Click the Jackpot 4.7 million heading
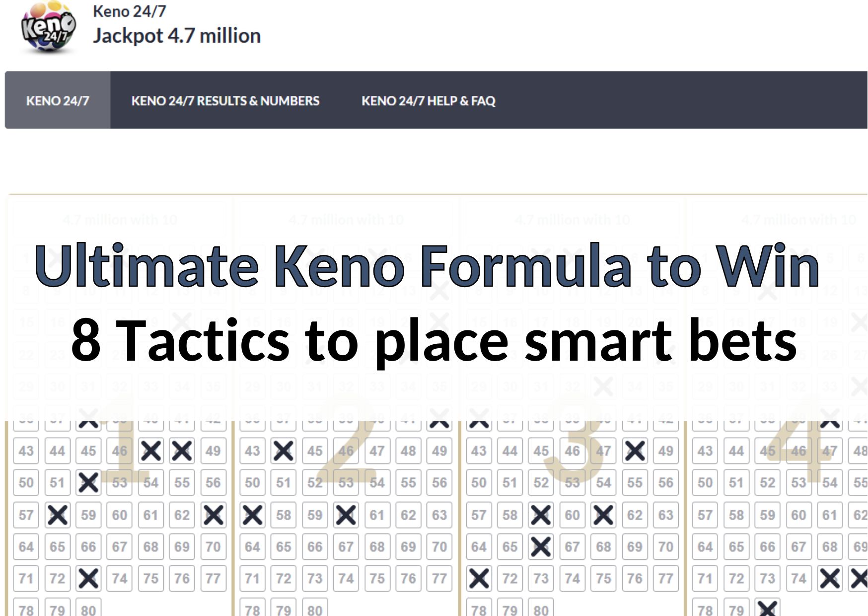The image size is (868, 616). click(x=177, y=35)
